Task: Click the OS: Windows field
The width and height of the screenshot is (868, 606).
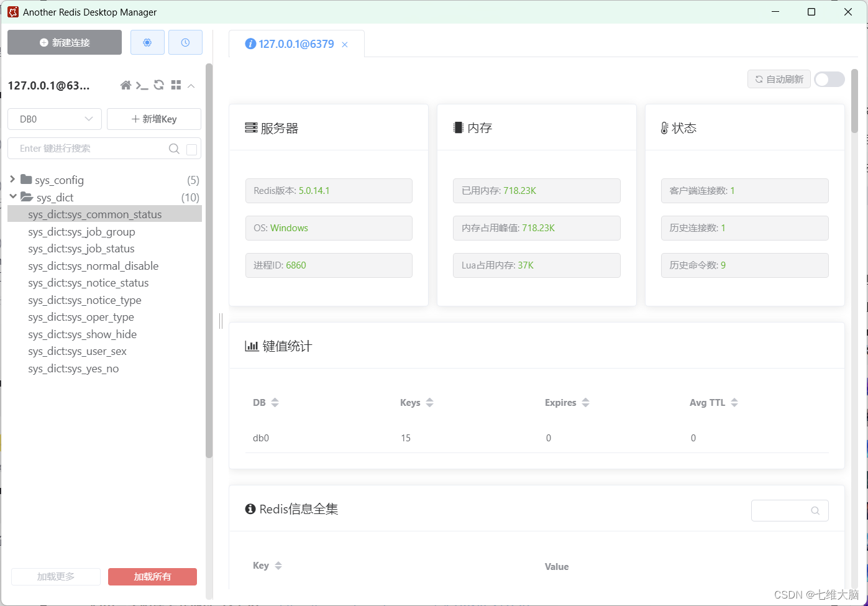Action: pos(329,228)
